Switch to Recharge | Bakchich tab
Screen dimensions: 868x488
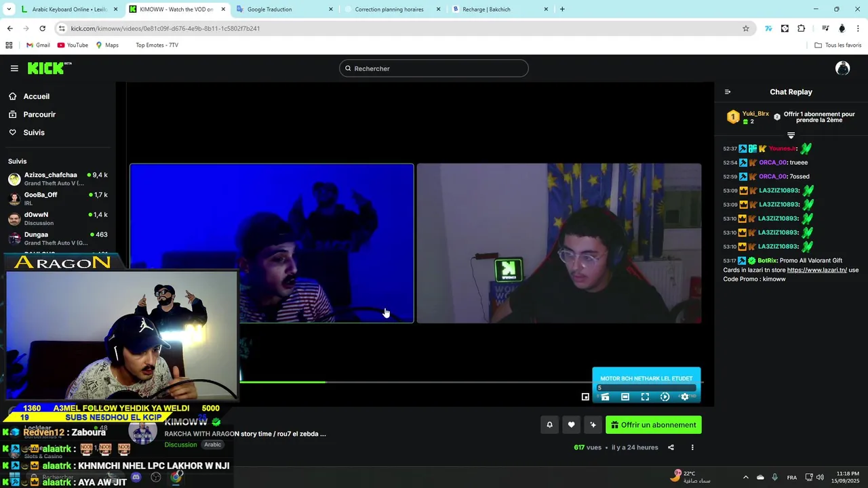pos(499,9)
